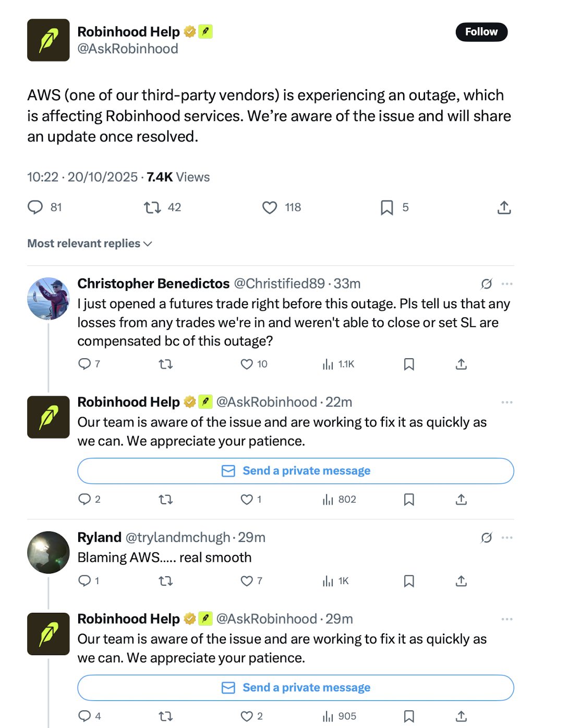Retweet the main Robinhood Help post
580x728 pixels.
(x=152, y=208)
